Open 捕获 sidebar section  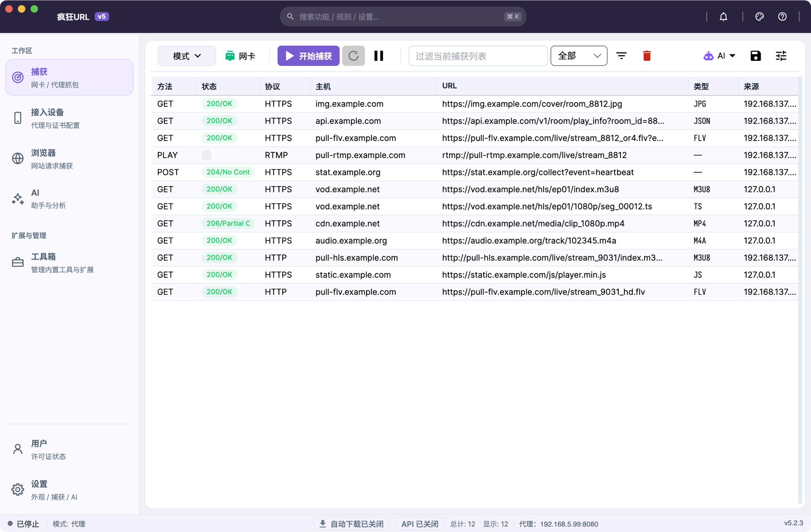point(69,78)
